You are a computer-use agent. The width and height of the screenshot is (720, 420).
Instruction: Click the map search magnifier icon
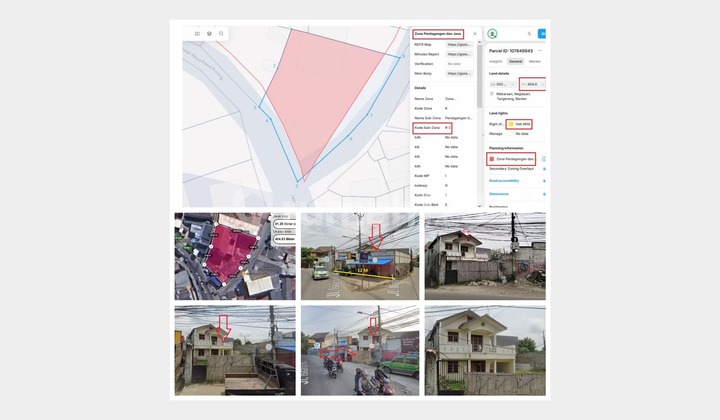click(x=221, y=34)
